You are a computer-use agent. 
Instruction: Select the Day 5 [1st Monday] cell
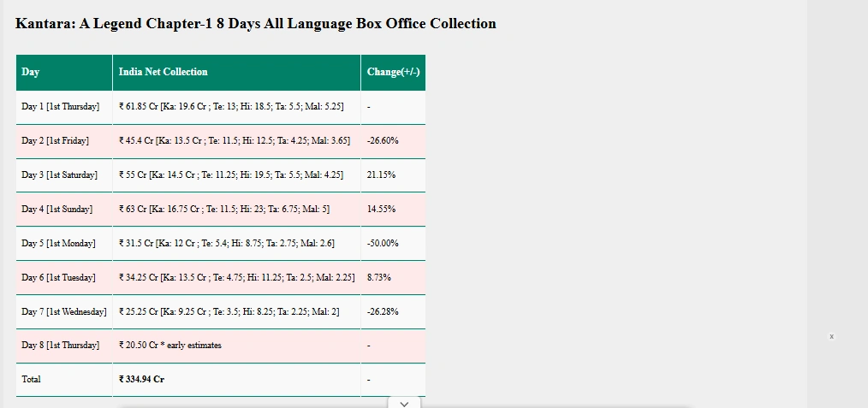coord(59,243)
